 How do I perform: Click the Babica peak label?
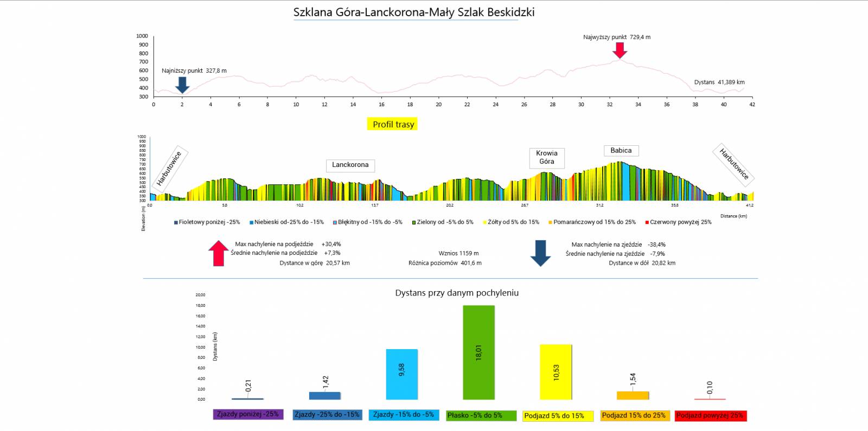click(x=621, y=151)
